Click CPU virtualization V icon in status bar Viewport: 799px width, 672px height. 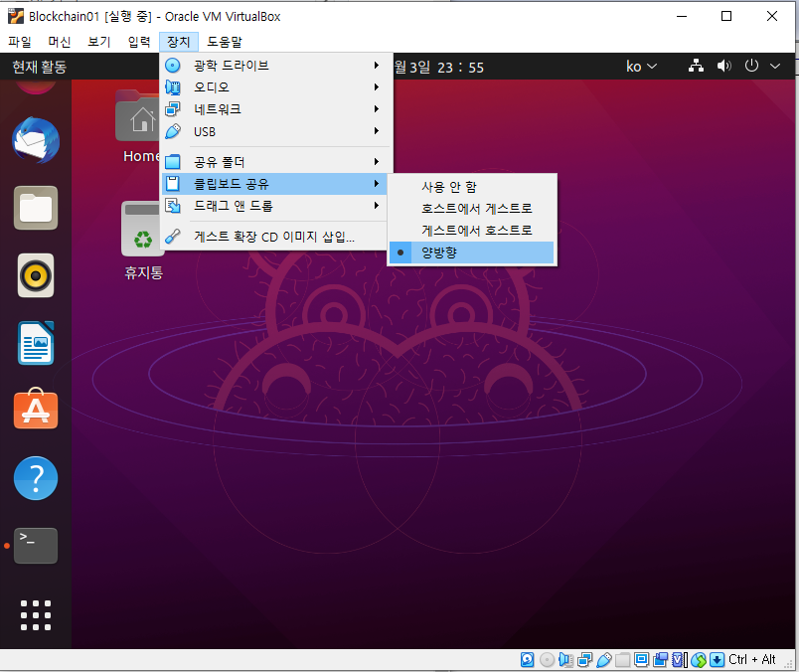(679, 660)
